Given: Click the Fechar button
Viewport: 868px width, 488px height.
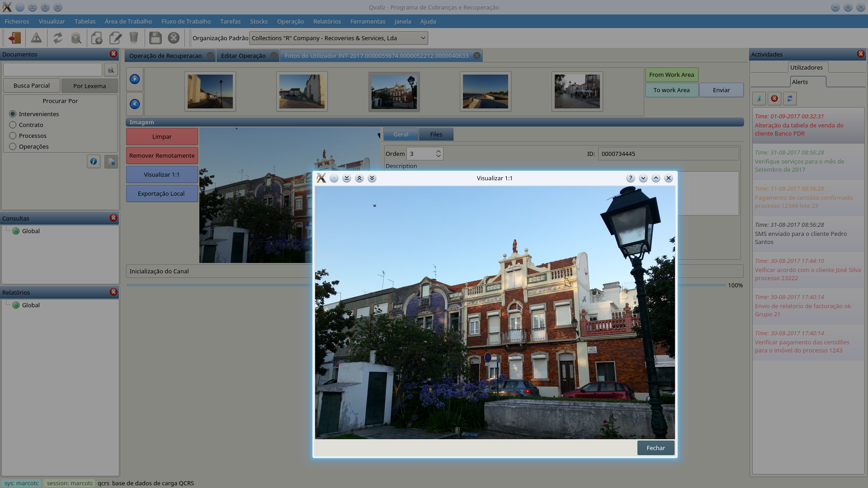Looking at the screenshot, I should 656,448.
